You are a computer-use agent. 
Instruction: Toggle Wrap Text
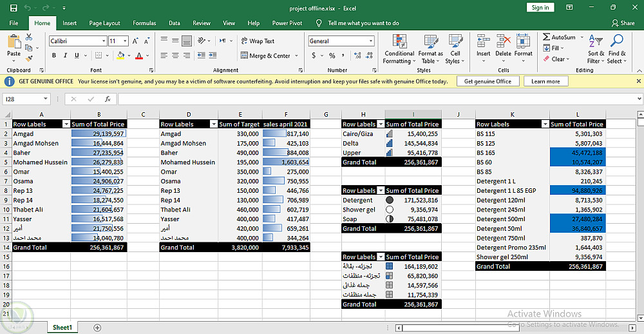tap(258, 41)
